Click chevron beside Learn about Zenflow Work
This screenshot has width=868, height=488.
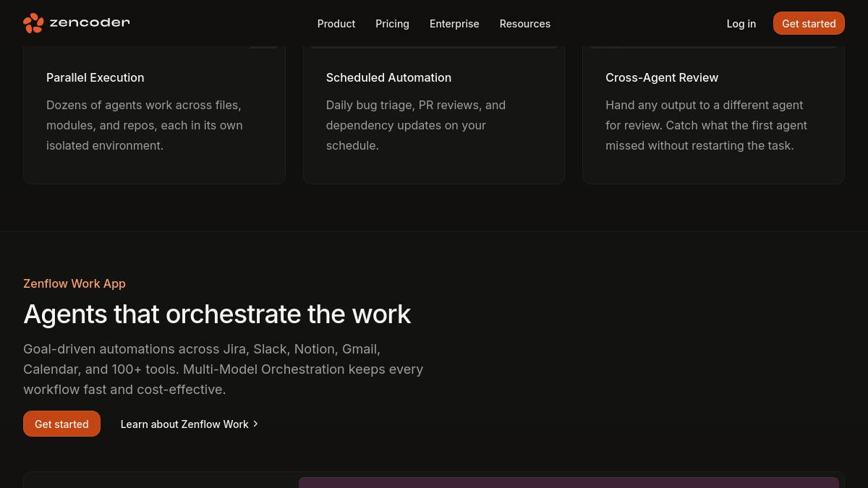[x=255, y=424]
